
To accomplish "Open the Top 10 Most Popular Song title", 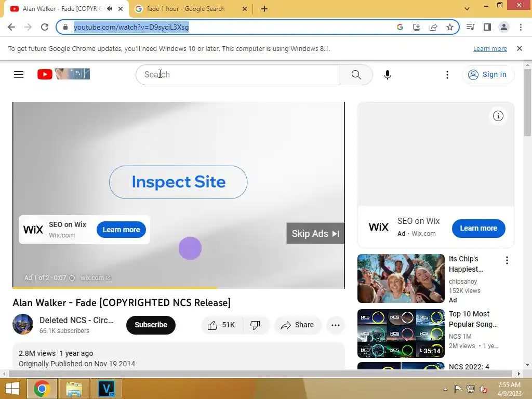I will (473, 319).
